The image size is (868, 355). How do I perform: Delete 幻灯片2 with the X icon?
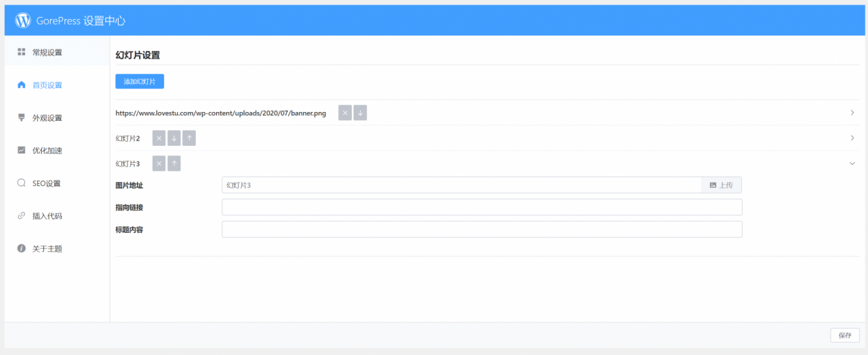[159, 138]
